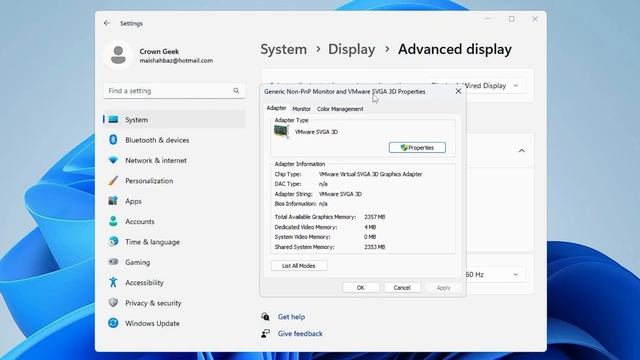Viewport: 640px width, 360px height.
Task: Click the Total Available Graphics Memory value
Action: tap(374, 217)
